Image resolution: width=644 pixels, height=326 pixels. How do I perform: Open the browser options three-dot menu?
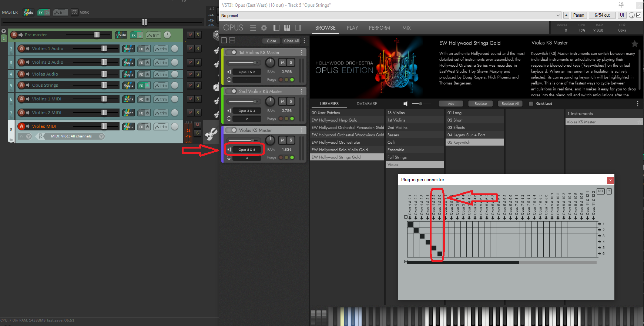click(638, 104)
